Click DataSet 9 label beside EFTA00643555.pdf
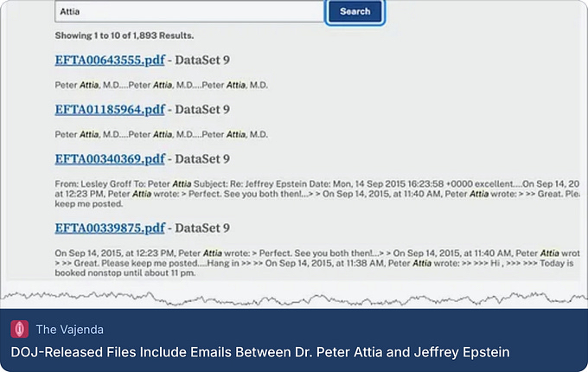This screenshot has height=372, width=588. point(203,60)
